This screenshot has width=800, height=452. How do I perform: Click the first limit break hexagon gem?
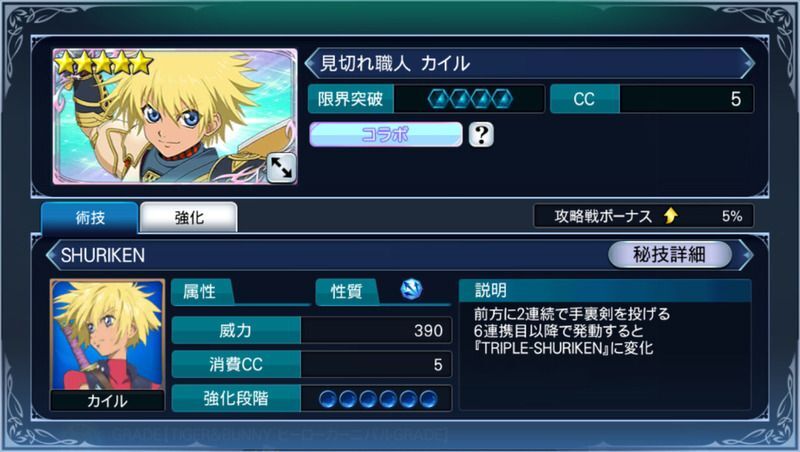[438, 99]
